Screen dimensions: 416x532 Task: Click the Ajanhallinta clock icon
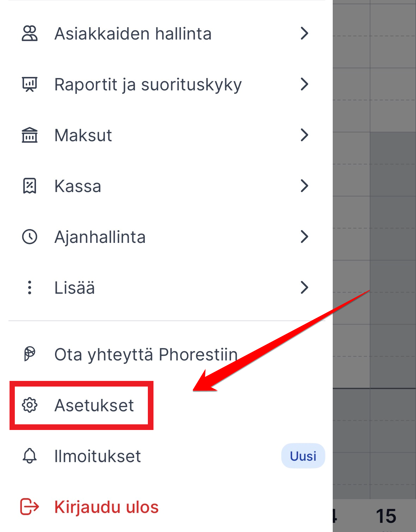pos(30,237)
